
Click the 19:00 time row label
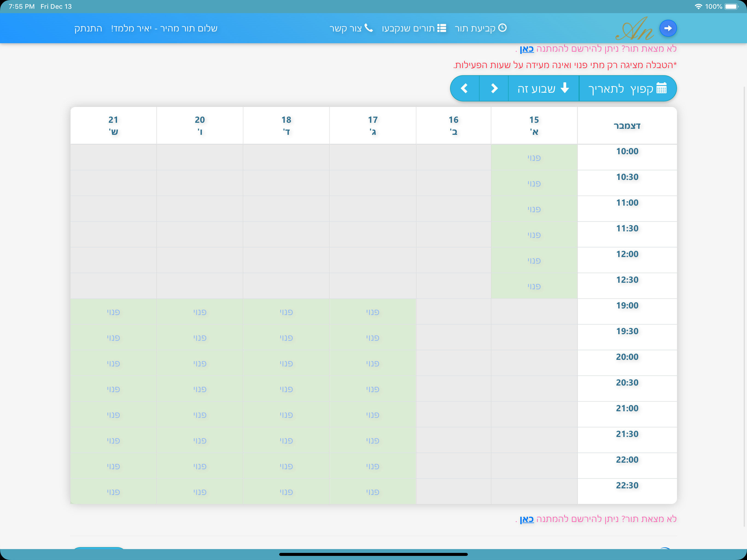point(627,306)
